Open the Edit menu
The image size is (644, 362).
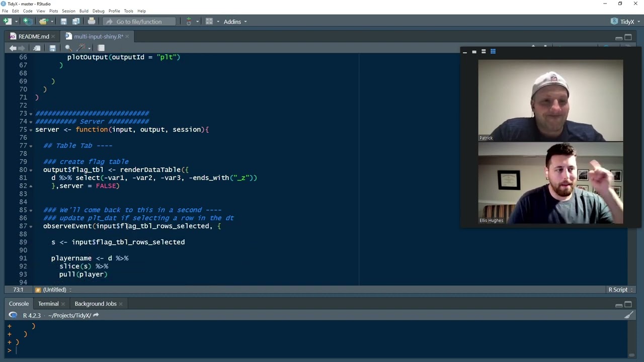[x=16, y=11]
